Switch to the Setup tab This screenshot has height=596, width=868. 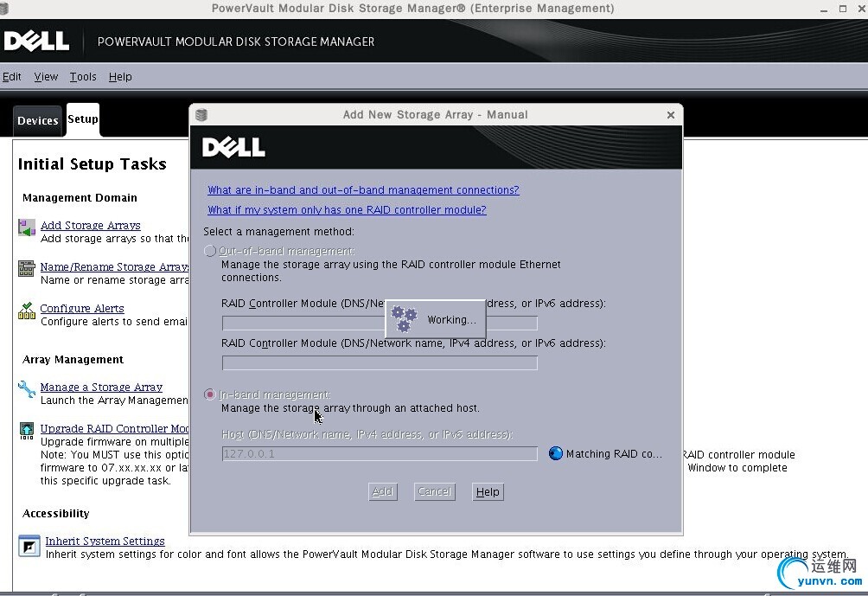pyautogui.click(x=83, y=119)
